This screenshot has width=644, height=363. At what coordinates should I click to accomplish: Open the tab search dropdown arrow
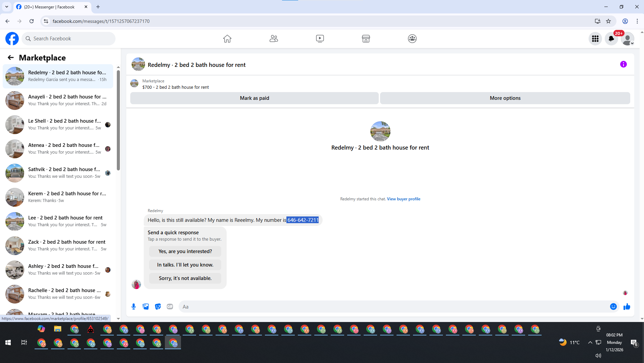click(6, 7)
